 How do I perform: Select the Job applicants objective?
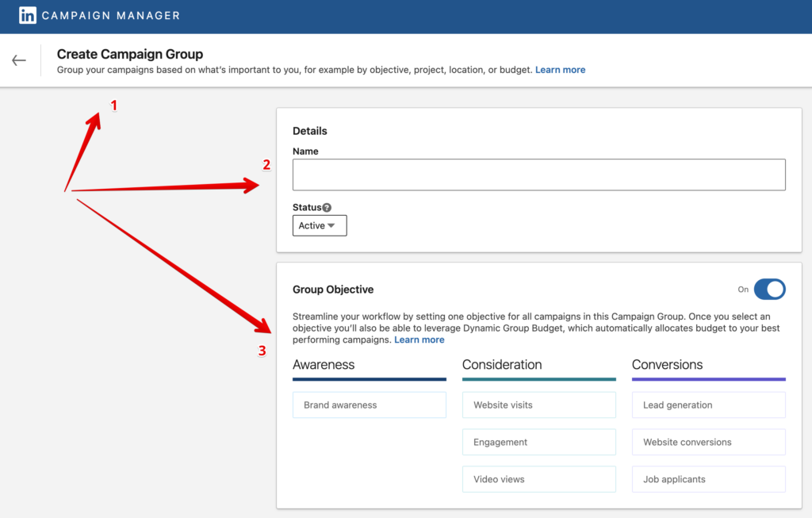click(708, 479)
